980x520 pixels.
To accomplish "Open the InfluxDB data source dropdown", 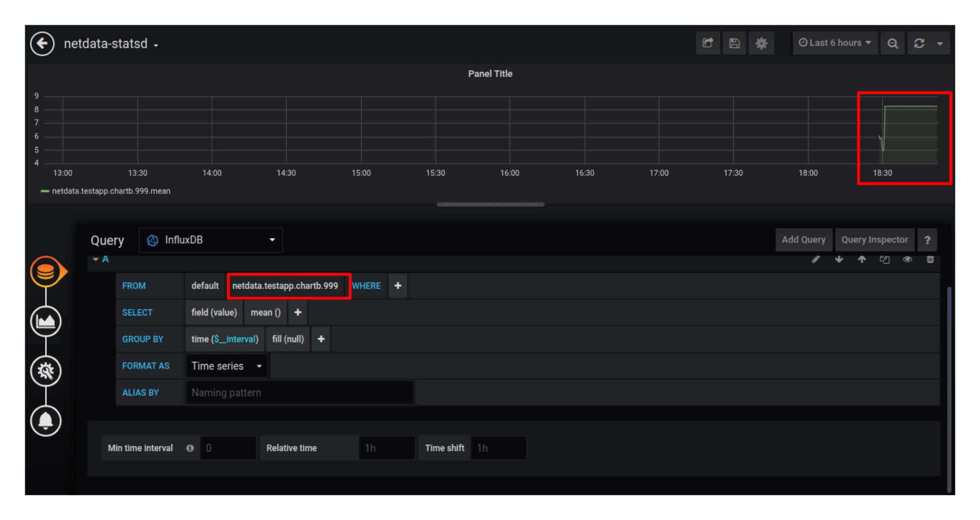I will point(210,240).
